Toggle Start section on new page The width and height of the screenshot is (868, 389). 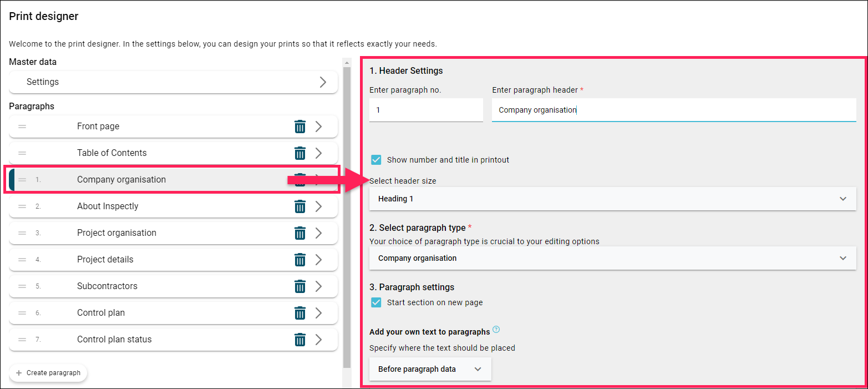pyautogui.click(x=376, y=302)
